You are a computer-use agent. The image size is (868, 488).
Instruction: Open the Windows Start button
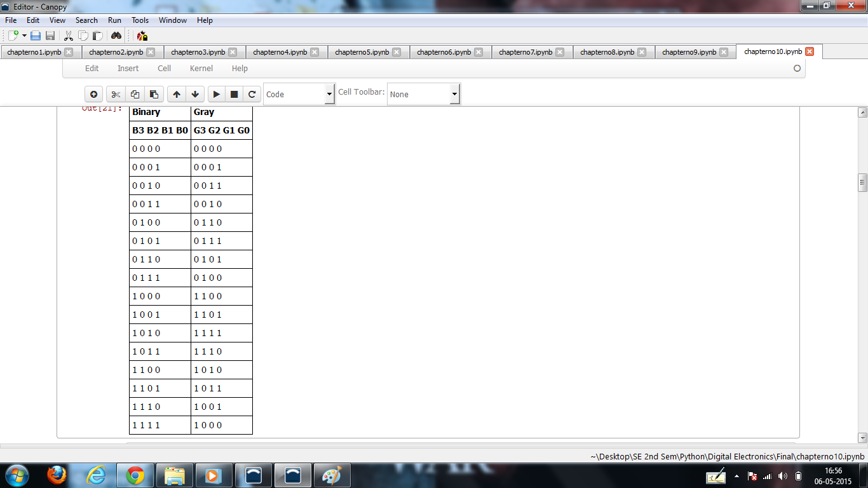click(x=17, y=475)
